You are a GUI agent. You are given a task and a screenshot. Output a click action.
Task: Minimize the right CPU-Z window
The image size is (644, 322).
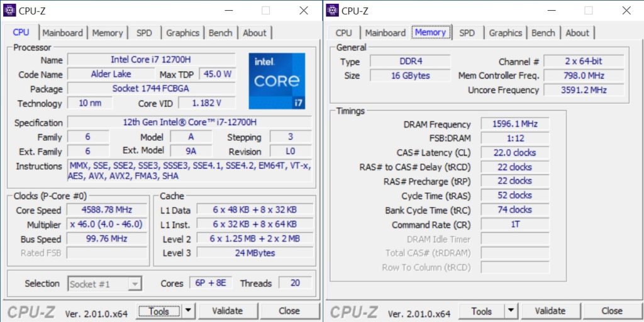click(552, 11)
